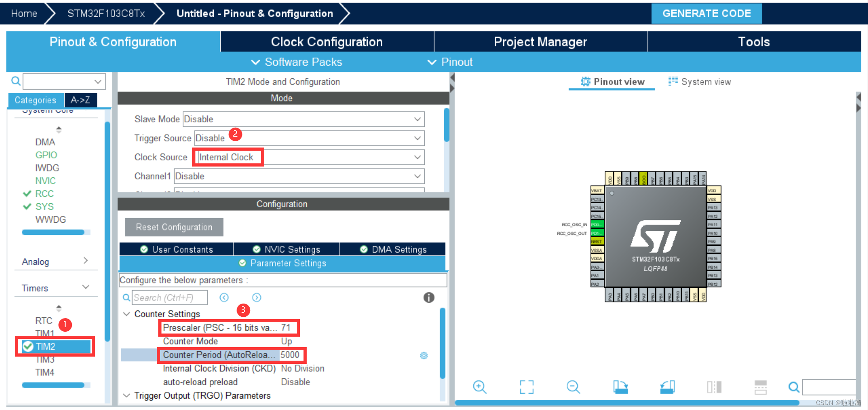Open the Slave Mode dropdown

point(304,119)
